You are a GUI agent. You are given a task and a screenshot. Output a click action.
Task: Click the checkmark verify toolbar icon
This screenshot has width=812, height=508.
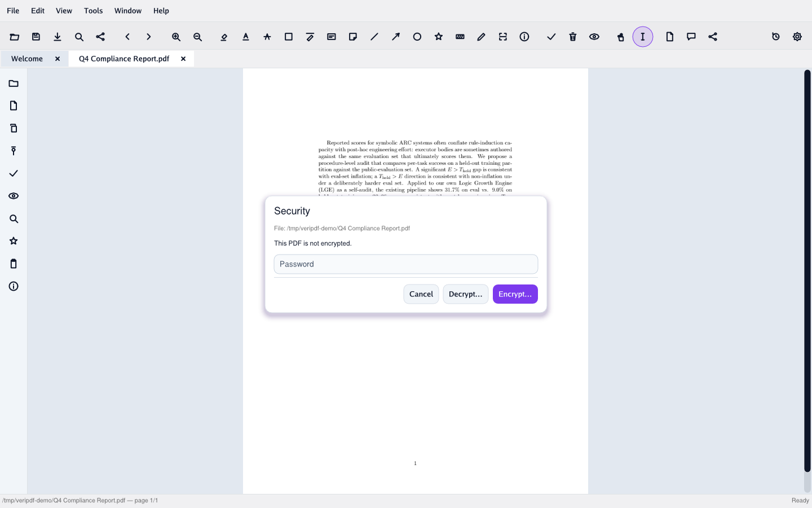point(551,37)
